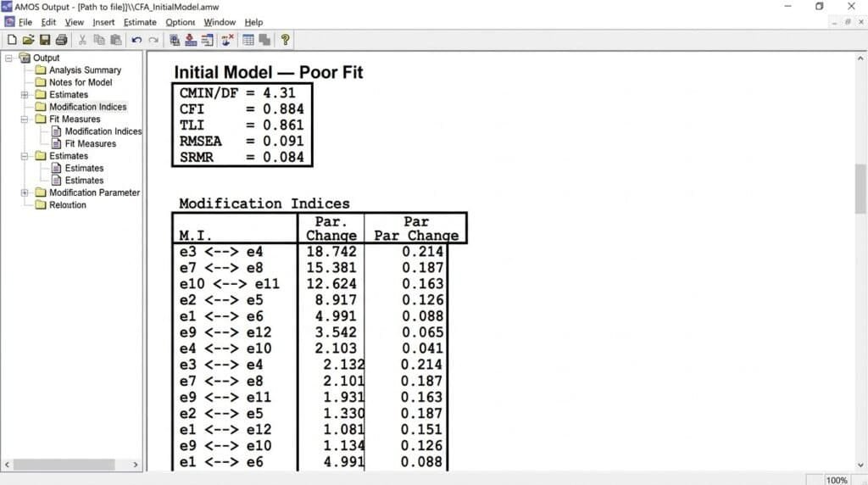Click the vertical scrollbar thumb in output pane

coord(860,188)
